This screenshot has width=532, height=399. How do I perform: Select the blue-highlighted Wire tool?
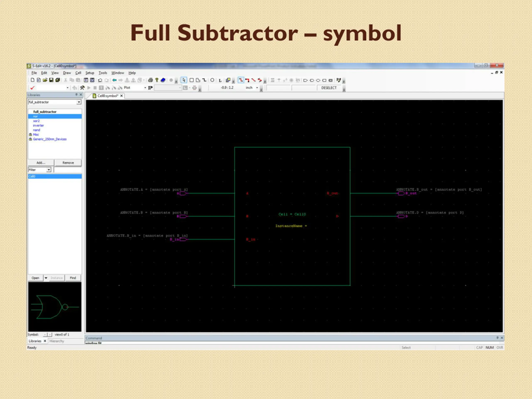click(241, 80)
